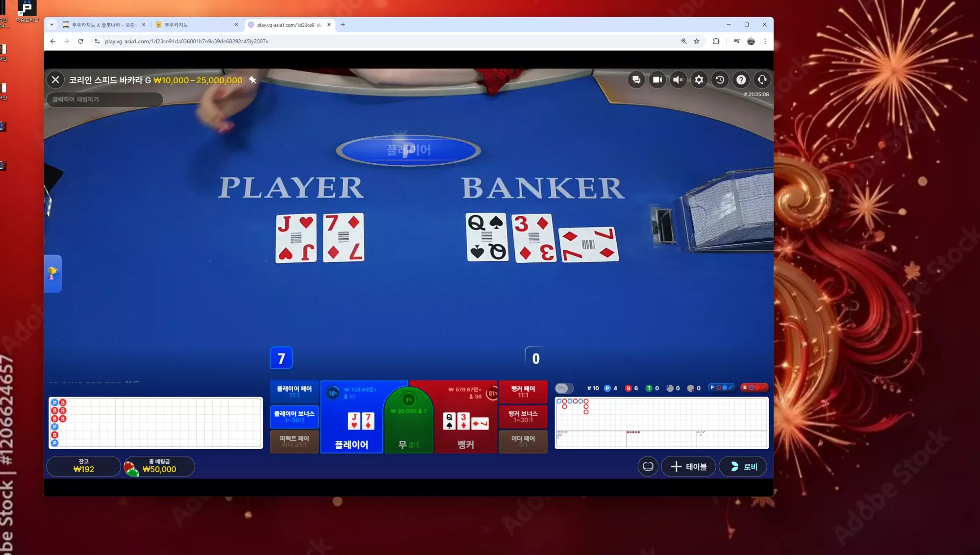
Task: Select the Banker next-result prediction button
Action: click(754, 388)
